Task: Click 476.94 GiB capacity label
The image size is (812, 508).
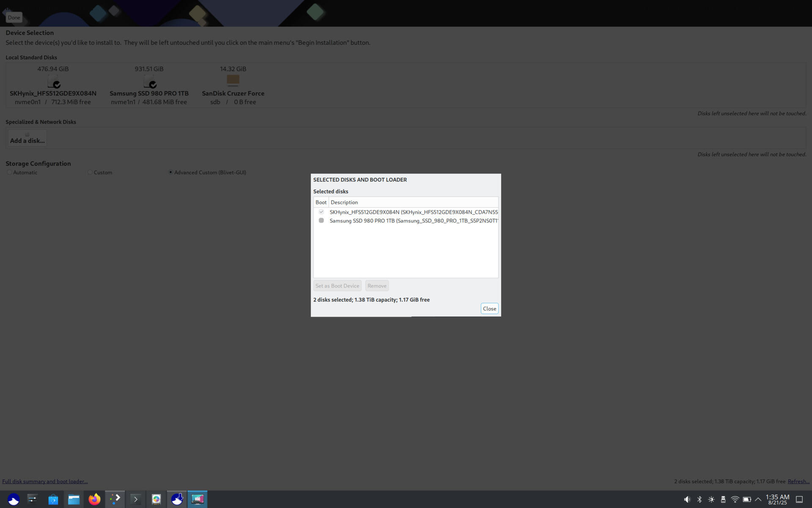Action: point(53,69)
